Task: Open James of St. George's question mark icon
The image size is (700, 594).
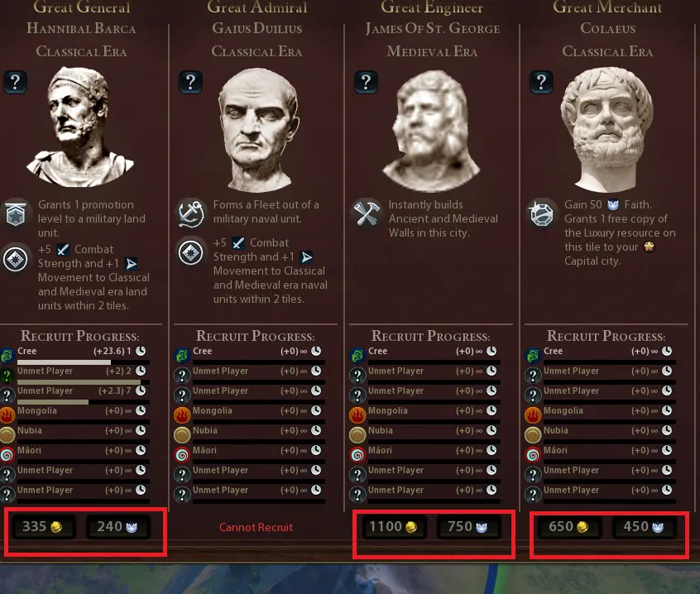Action: 366,82
